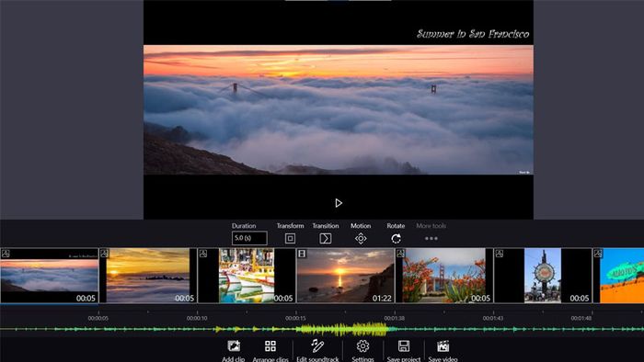This screenshot has width=644, height=362.
Task: Click the 00:00:10 timeline marker
Action: tap(197, 318)
